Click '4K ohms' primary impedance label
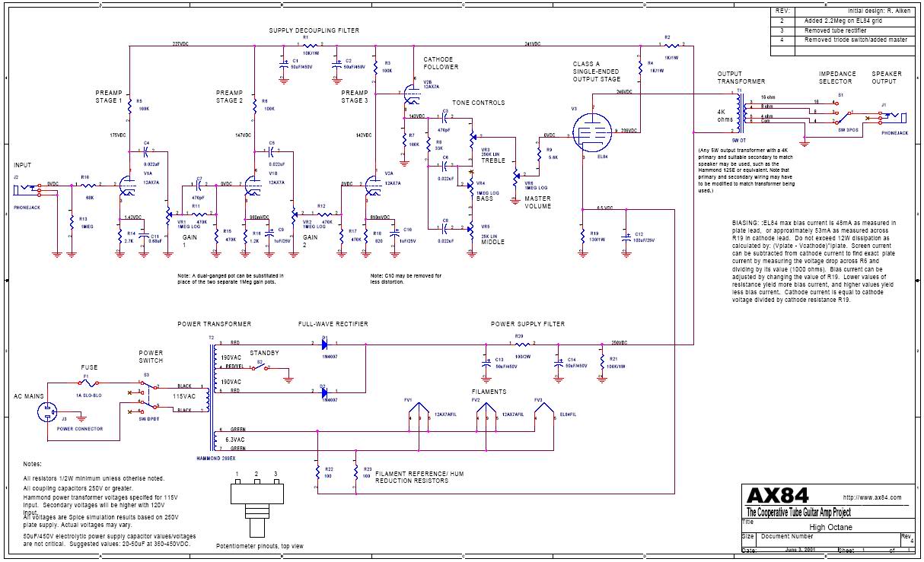 pyautogui.click(x=725, y=115)
